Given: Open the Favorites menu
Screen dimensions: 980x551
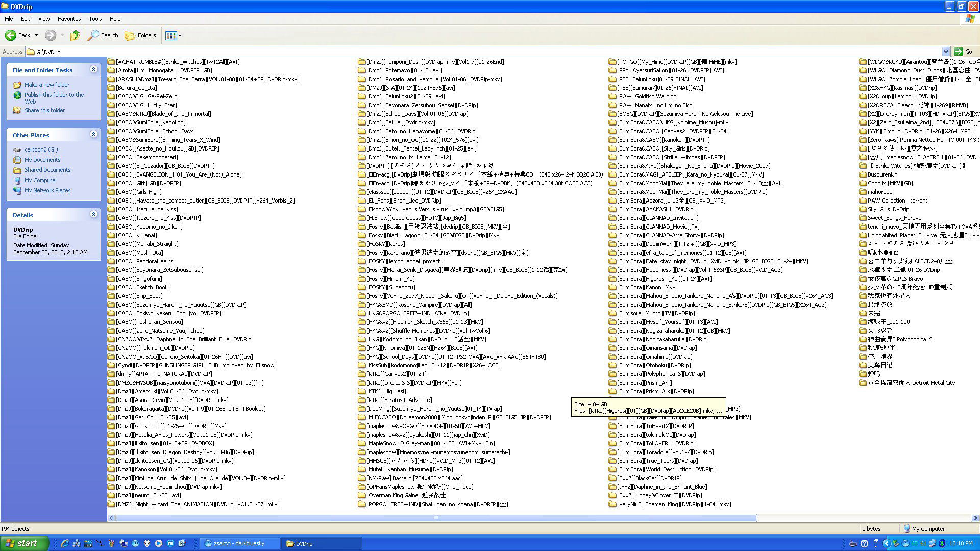Looking at the screenshot, I should coord(69,19).
